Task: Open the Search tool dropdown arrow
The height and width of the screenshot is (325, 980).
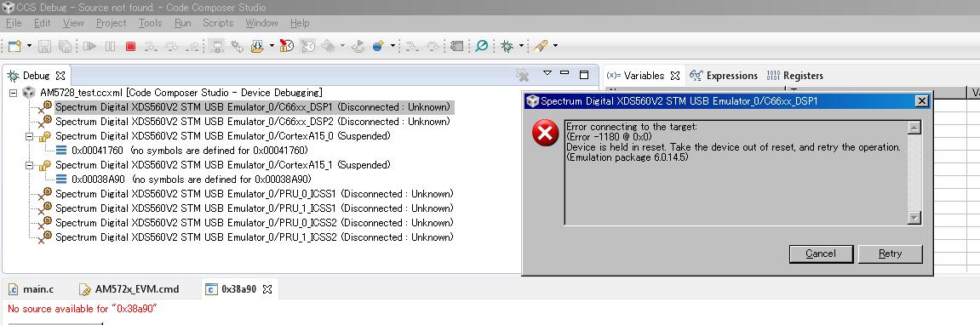Action: coord(555,46)
